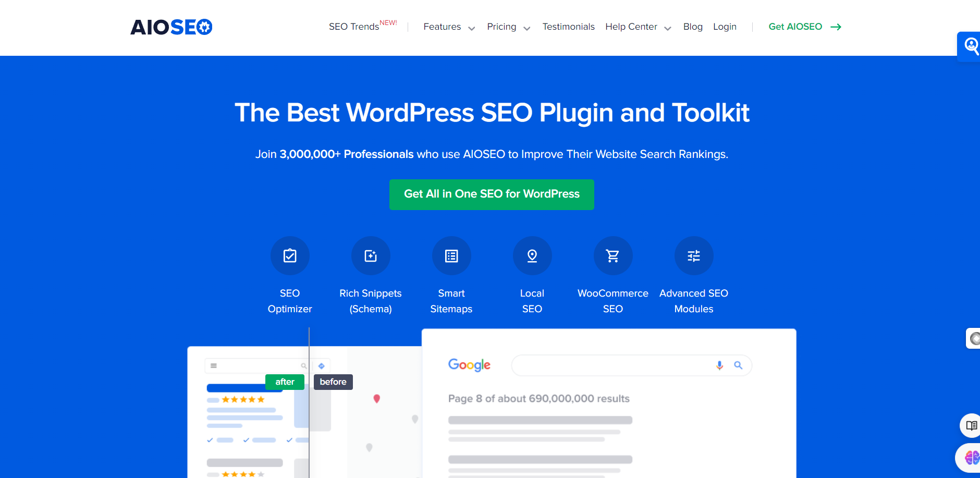Screen dimensions: 980x478
Task: Open the SEO Optimizer feature icon
Action: [290, 256]
